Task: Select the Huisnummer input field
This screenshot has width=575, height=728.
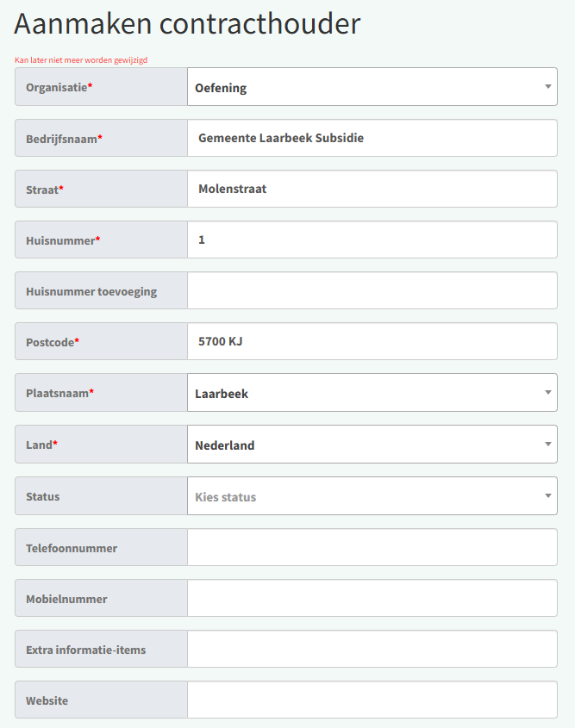Action: tap(372, 240)
